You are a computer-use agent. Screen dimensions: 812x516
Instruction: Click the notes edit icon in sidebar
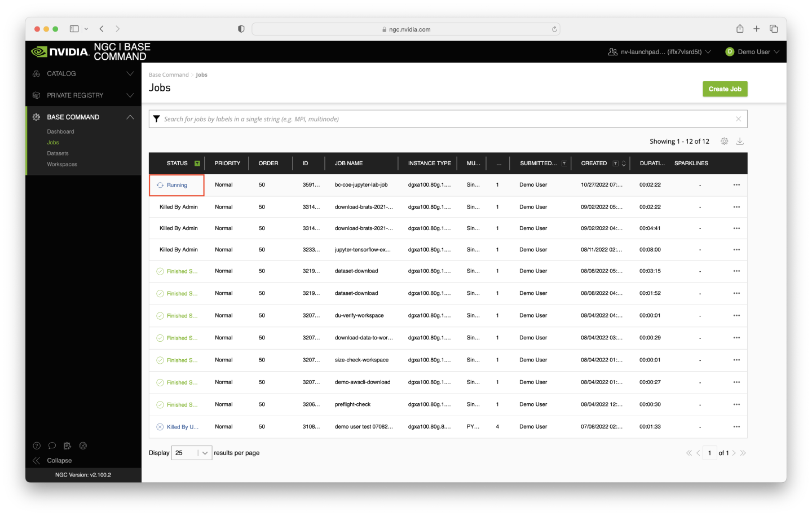point(67,446)
